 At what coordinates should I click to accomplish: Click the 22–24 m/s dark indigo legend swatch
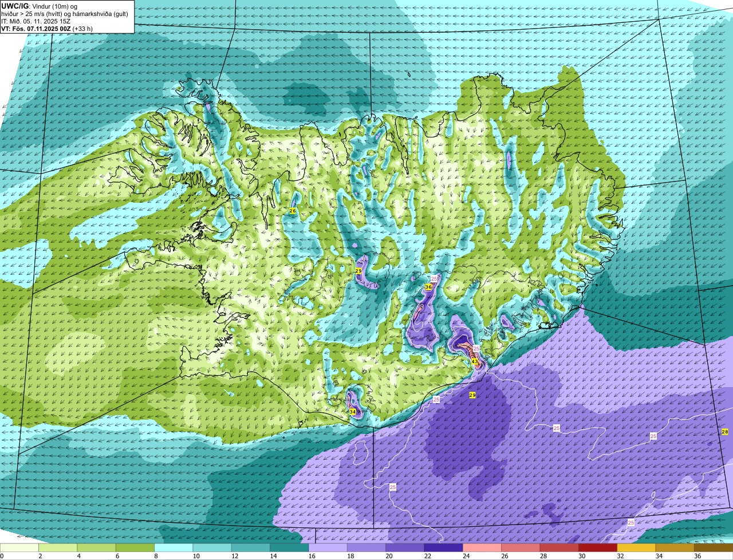click(x=443, y=547)
